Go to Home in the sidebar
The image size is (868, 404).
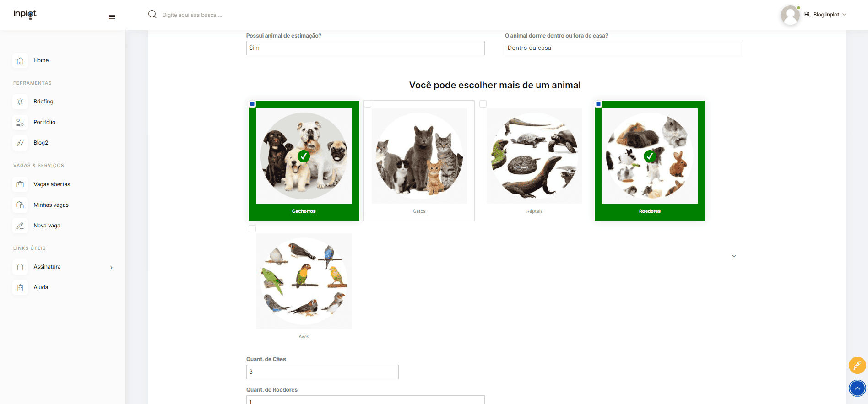pos(41,60)
